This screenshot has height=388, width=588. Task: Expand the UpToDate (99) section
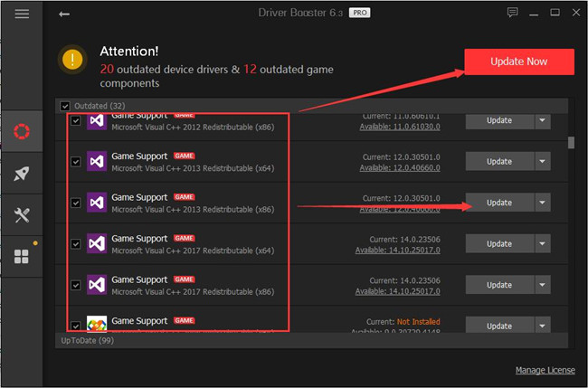[311, 340]
